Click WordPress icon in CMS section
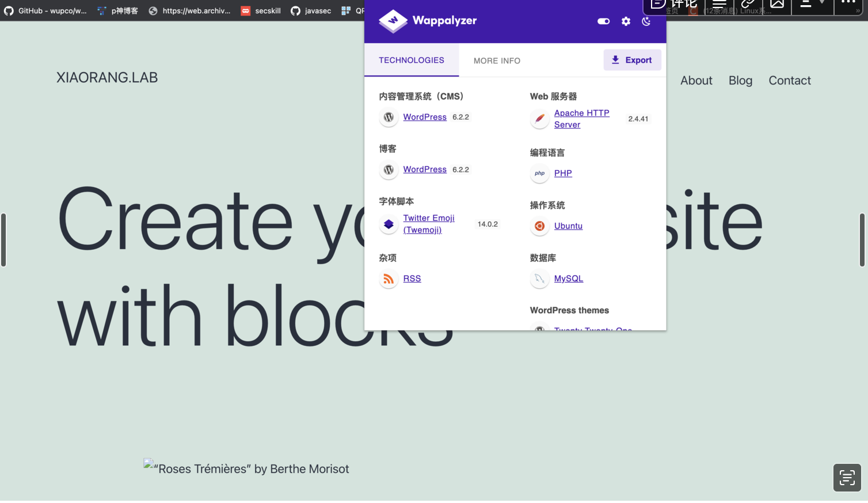This screenshot has height=503, width=868. [389, 117]
